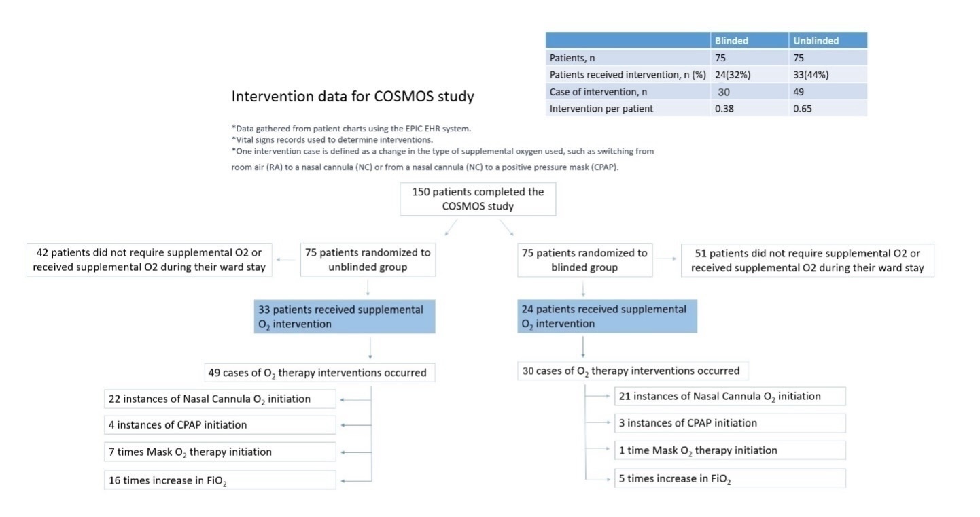Select the "3 instances of CPAP initiation" box
980x517 pixels.
click(730, 422)
